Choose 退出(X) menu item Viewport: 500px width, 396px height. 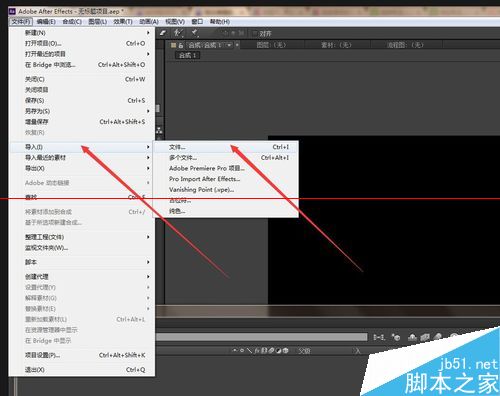click(82, 369)
